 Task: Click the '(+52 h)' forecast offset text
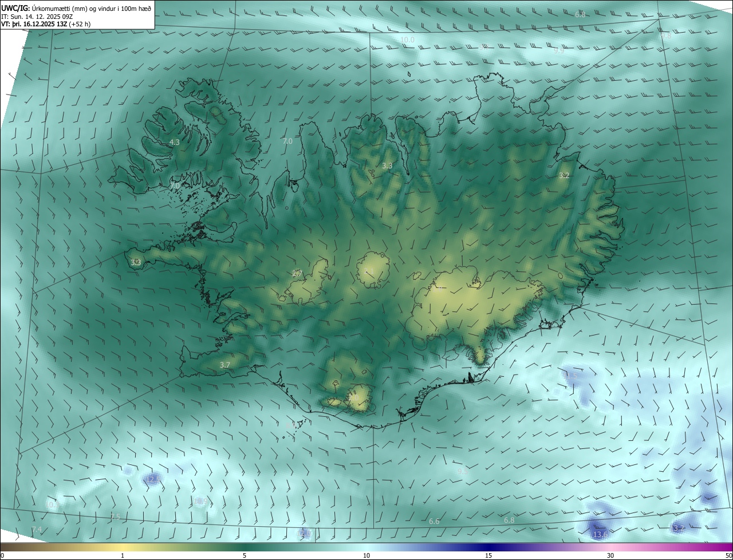tap(80, 24)
